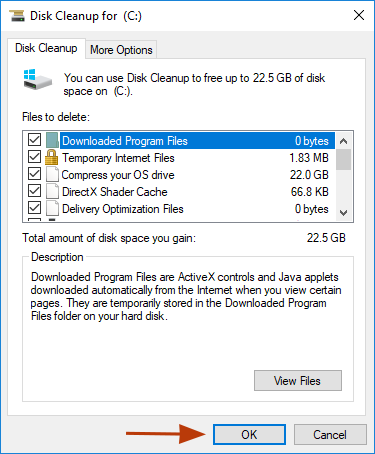Close the Disk Cleanup dialog window

point(359,15)
